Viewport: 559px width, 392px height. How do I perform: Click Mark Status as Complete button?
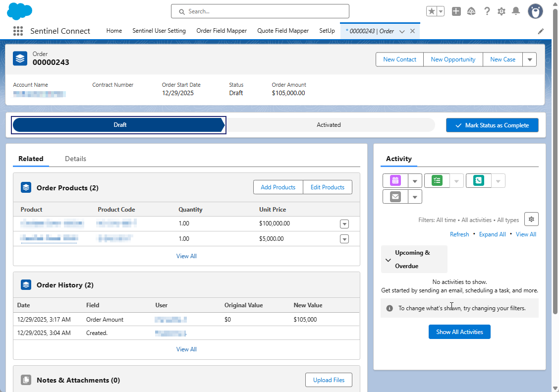(x=492, y=125)
